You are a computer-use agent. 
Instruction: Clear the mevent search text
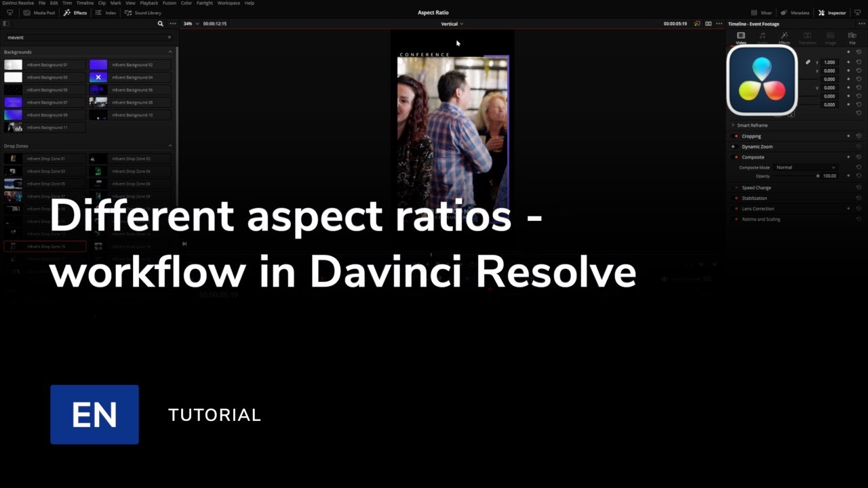[x=170, y=37]
